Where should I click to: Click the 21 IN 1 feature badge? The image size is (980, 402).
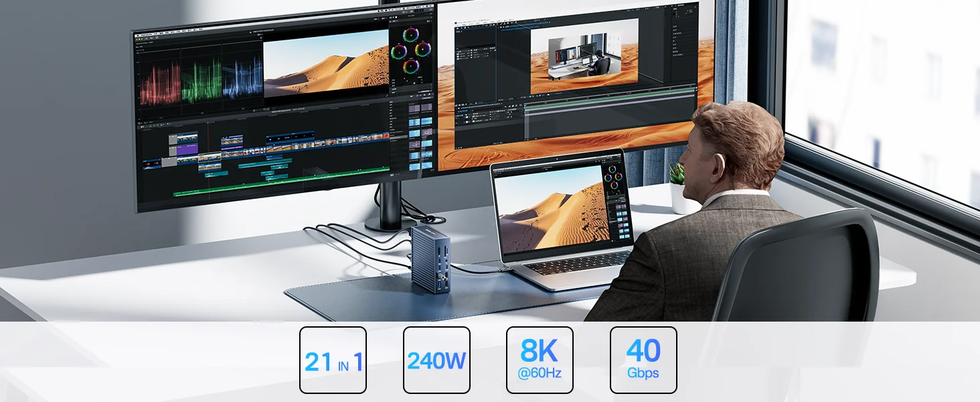click(x=333, y=360)
